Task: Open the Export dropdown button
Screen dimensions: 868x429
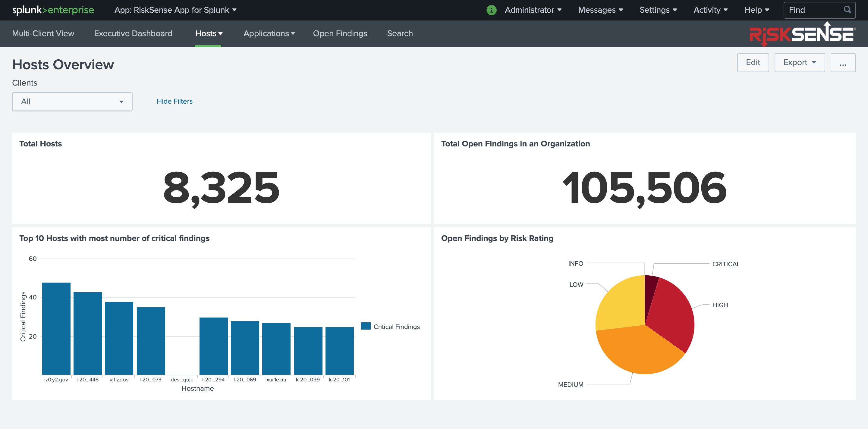Action: 800,63
